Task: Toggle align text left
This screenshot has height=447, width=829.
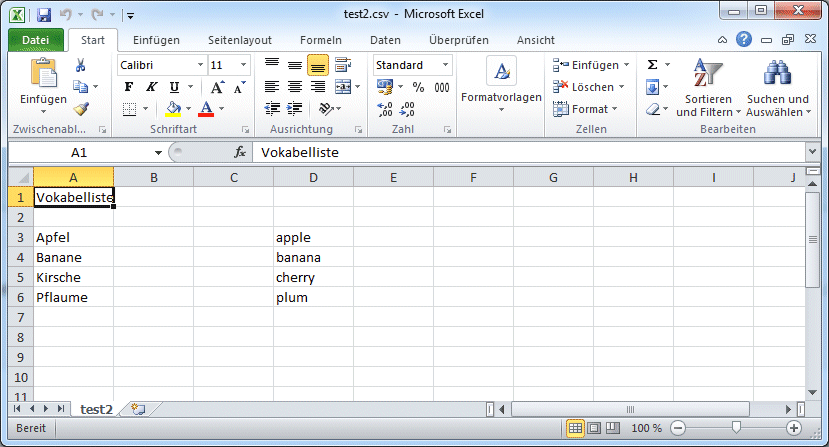Action: (x=272, y=87)
